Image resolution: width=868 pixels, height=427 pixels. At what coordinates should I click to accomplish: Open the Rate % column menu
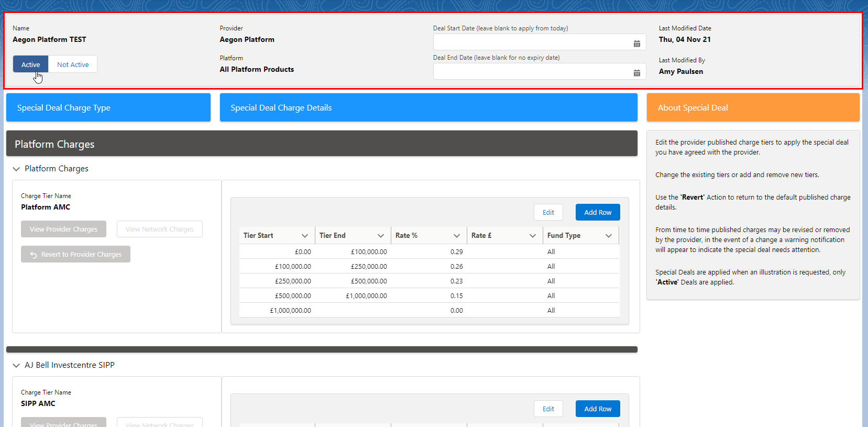(x=457, y=236)
